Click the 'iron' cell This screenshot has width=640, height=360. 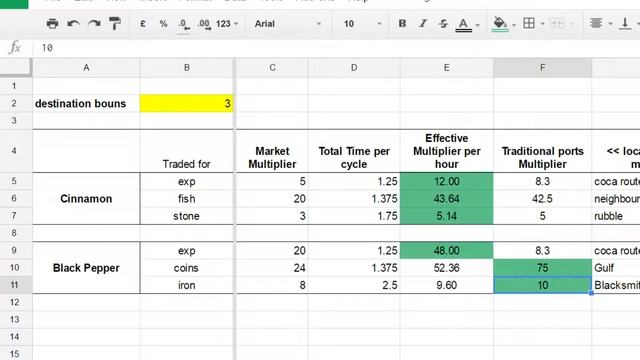(x=187, y=285)
